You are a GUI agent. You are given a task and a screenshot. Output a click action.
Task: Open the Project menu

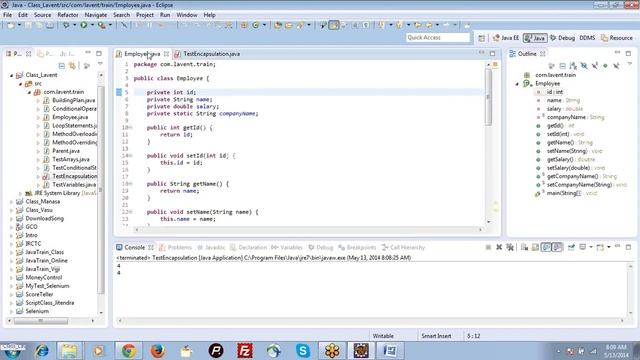click(x=145, y=15)
